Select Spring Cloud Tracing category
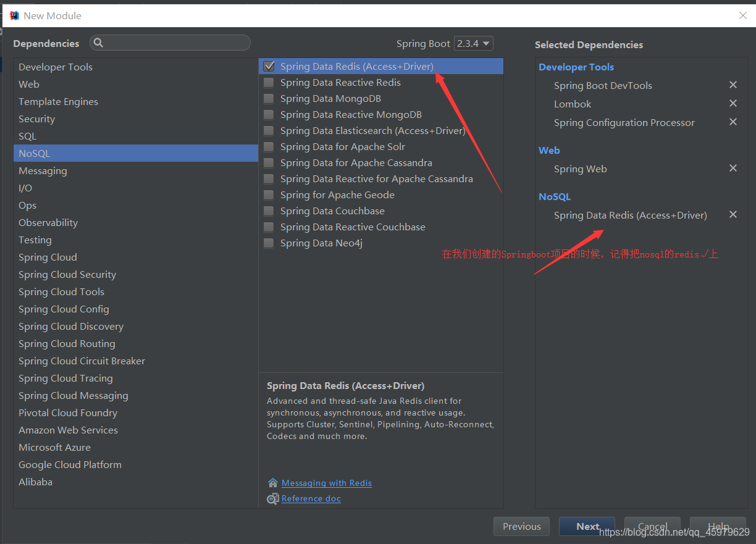756x544 pixels. point(136,378)
